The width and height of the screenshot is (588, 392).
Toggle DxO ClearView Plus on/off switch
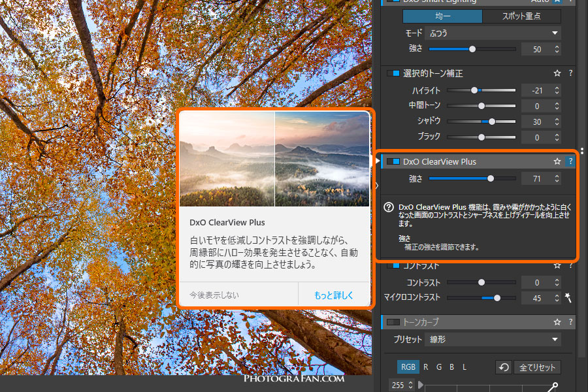[393, 161]
